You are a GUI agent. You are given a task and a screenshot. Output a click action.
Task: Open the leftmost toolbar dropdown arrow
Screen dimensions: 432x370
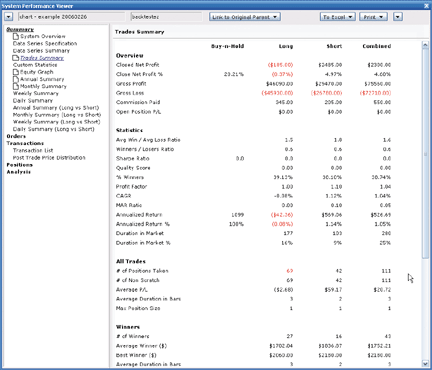pyautogui.click(x=8, y=17)
